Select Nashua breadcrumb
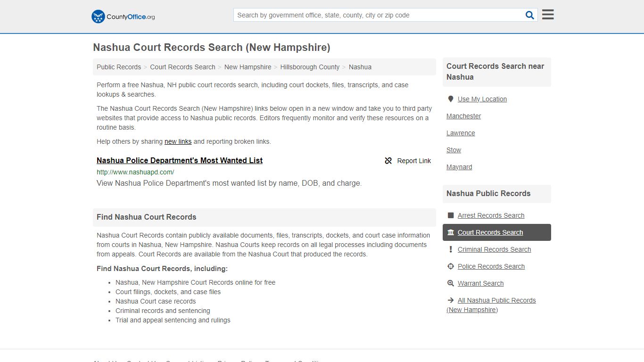644x362 pixels. [360, 67]
